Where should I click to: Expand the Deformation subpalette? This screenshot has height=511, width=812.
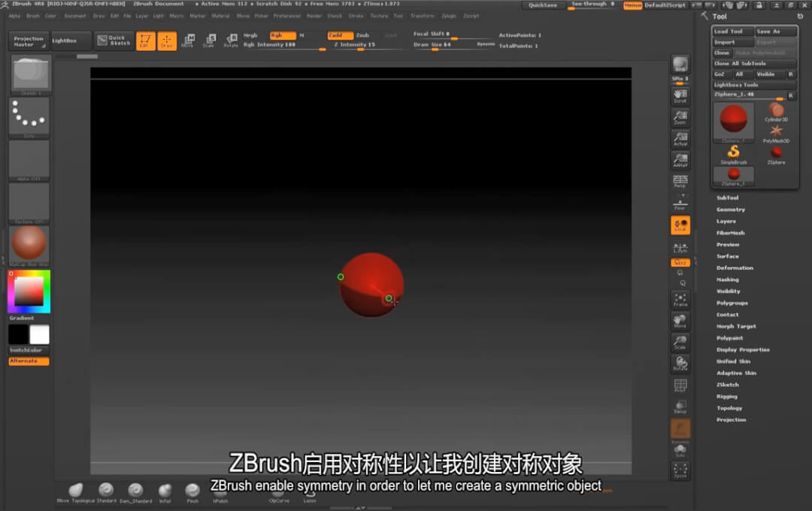tap(735, 268)
